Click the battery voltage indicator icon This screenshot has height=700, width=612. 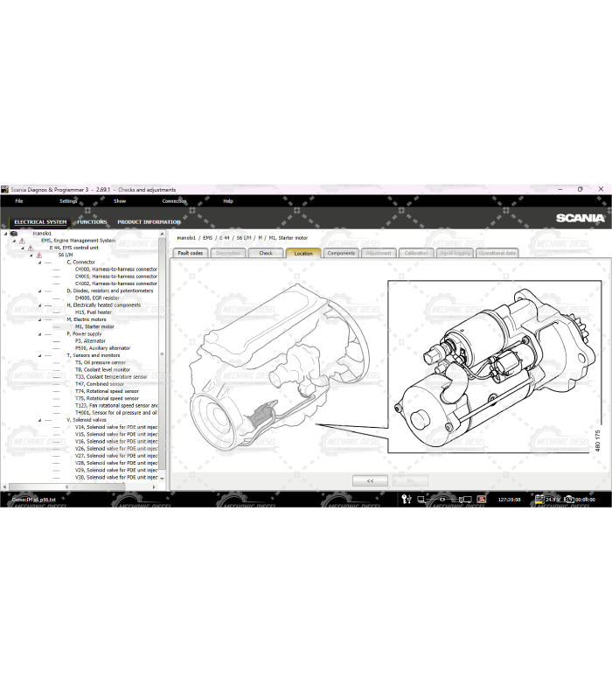[x=538, y=500]
